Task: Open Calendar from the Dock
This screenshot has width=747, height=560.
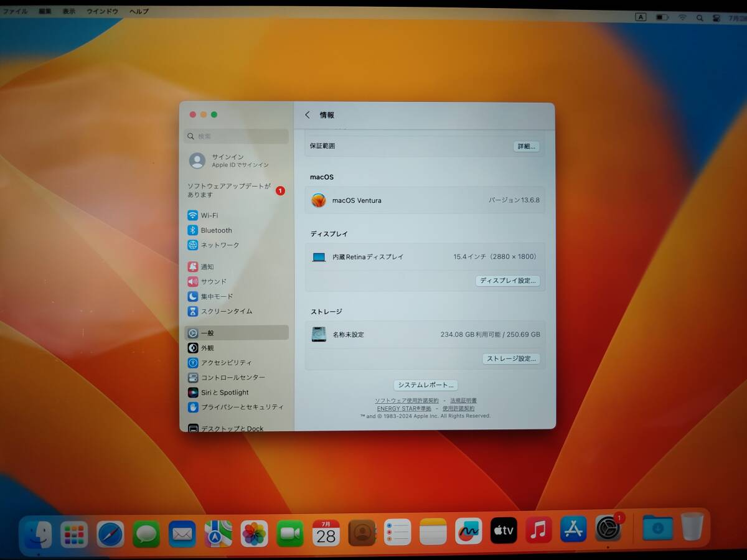Action: coord(326,533)
